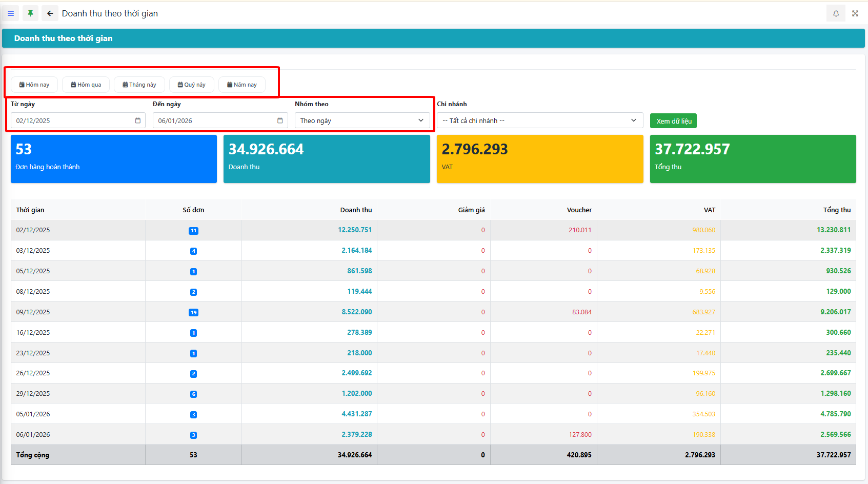Click the green Tổng thu card
Screen dimensions: 868x484
tap(753, 159)
